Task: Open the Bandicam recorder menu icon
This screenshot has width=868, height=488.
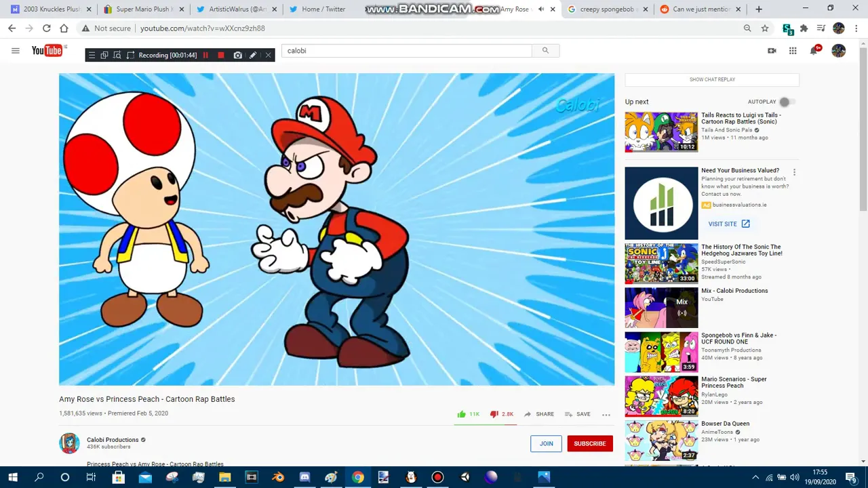Action: pos(92,55)
